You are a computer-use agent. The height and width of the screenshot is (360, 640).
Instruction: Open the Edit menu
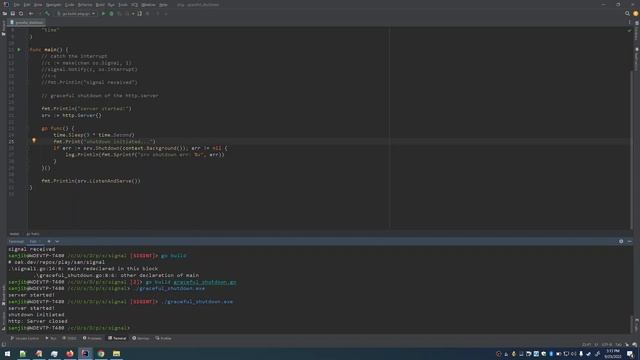(27, 5)
